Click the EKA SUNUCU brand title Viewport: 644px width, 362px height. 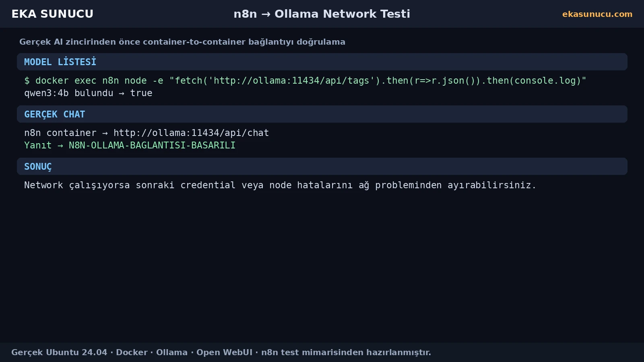[x=52, y=14]
